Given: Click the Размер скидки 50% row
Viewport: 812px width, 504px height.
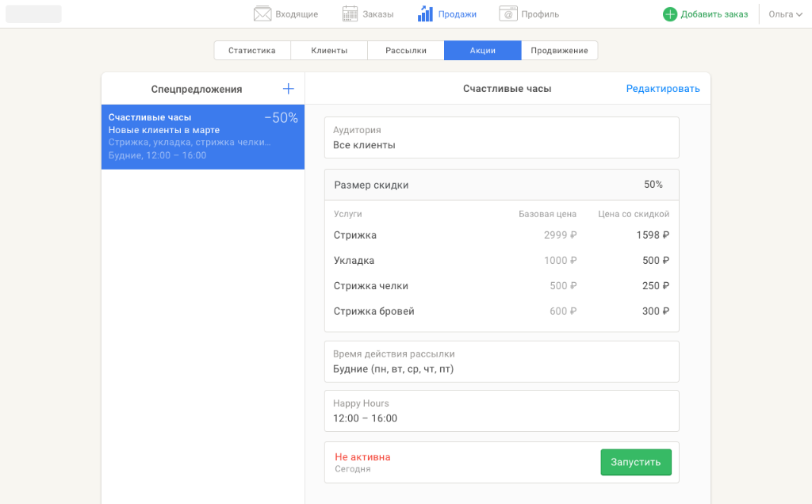Looking at the screenshot, I should point(502,185).
